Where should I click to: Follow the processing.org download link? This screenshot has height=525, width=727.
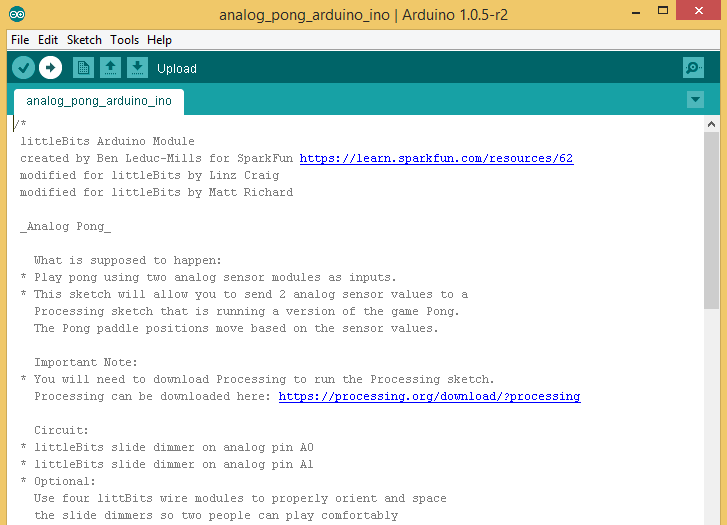click(429, 397)
